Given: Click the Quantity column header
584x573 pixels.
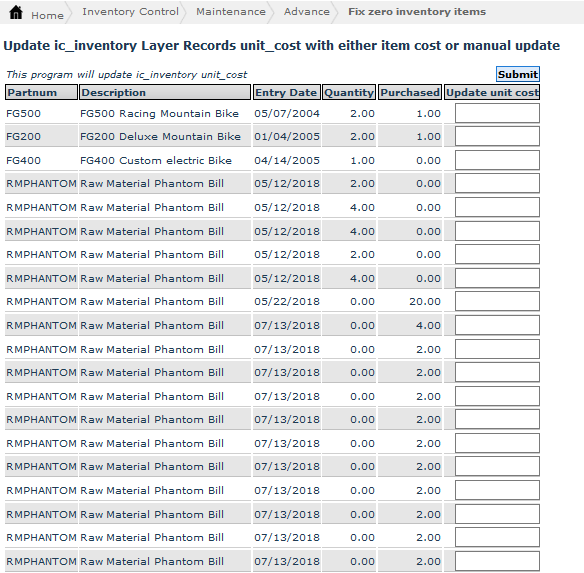Looking at the screenshot, I should (349, 92).
